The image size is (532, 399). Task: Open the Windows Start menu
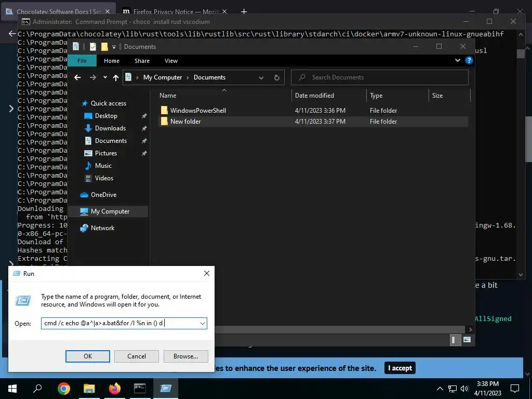pos(12,389)
